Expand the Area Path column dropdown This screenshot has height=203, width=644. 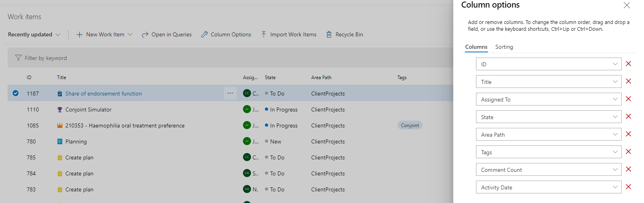[615, 134]
